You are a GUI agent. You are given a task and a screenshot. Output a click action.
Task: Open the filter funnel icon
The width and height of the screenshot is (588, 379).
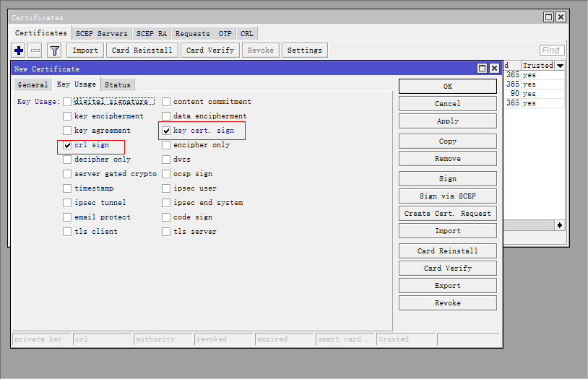coord(54,51)
